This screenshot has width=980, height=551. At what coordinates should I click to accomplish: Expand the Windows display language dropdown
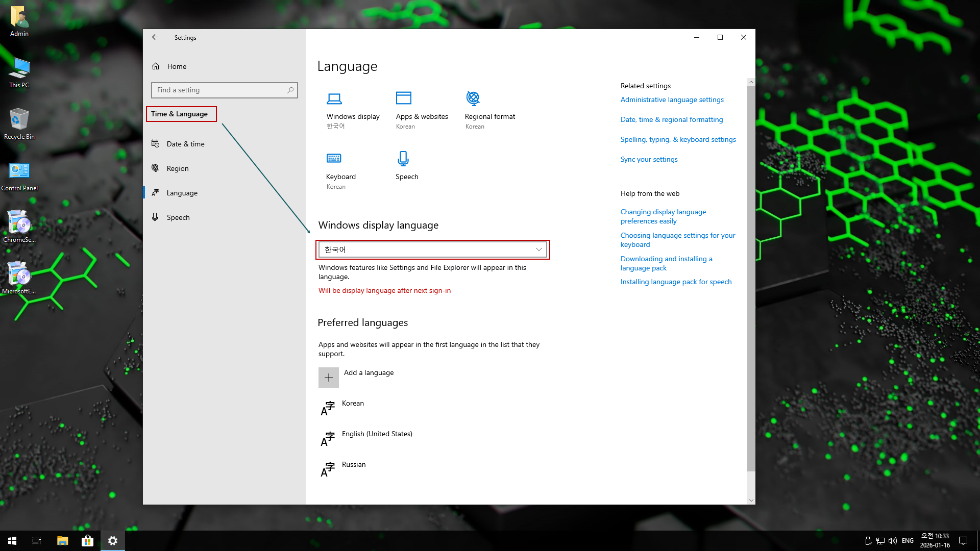coord(432,249)
